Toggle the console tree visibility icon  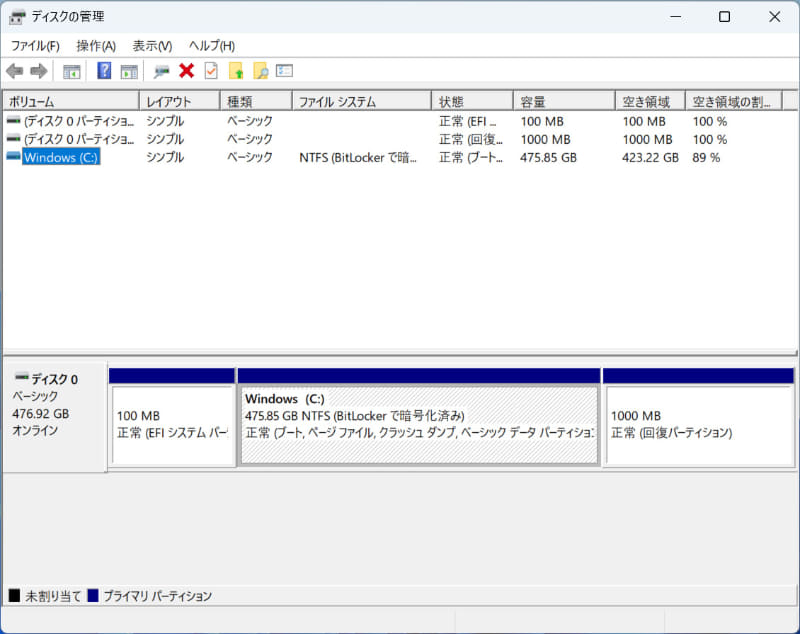[71, 70]
